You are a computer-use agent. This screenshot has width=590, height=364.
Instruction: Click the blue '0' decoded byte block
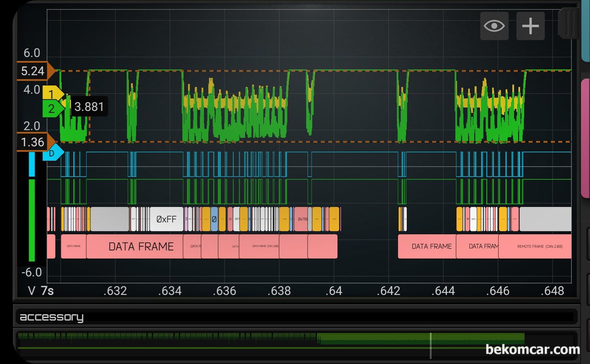coord(214,219)
